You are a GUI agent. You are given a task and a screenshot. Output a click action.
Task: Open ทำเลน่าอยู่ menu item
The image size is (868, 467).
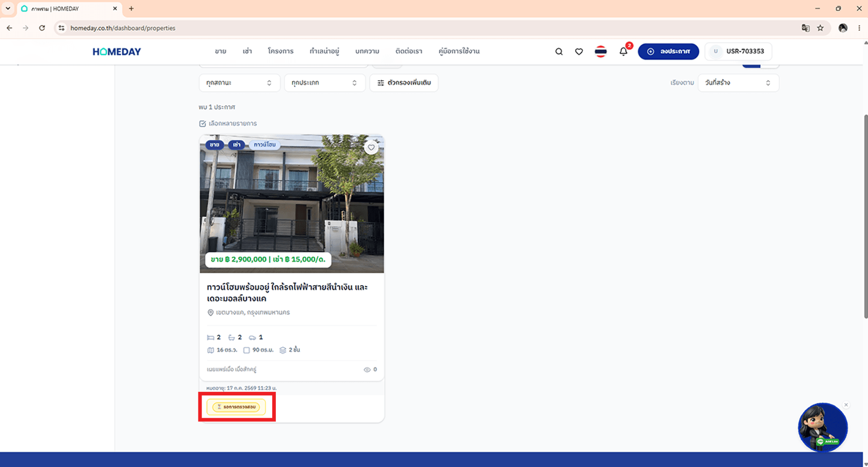pyautogui.click(x=324, y=51)
